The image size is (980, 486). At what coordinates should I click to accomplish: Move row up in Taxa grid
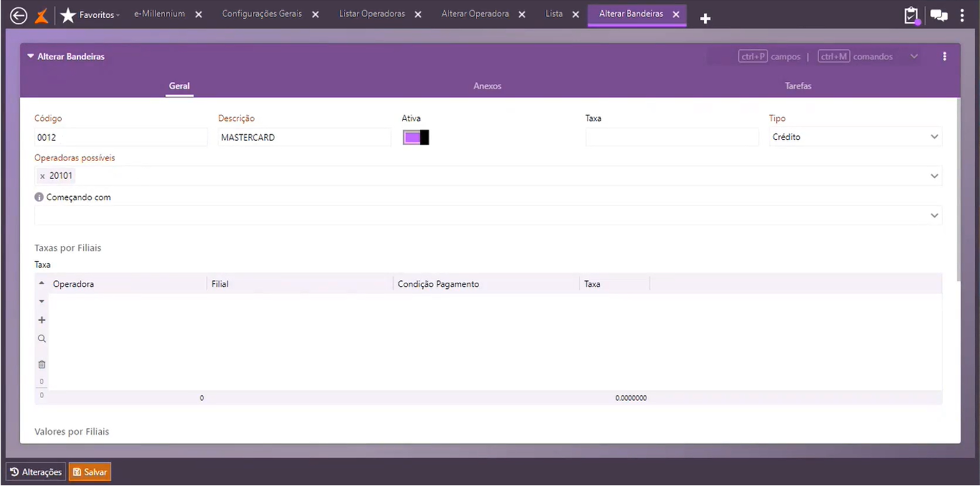[42, 283]
